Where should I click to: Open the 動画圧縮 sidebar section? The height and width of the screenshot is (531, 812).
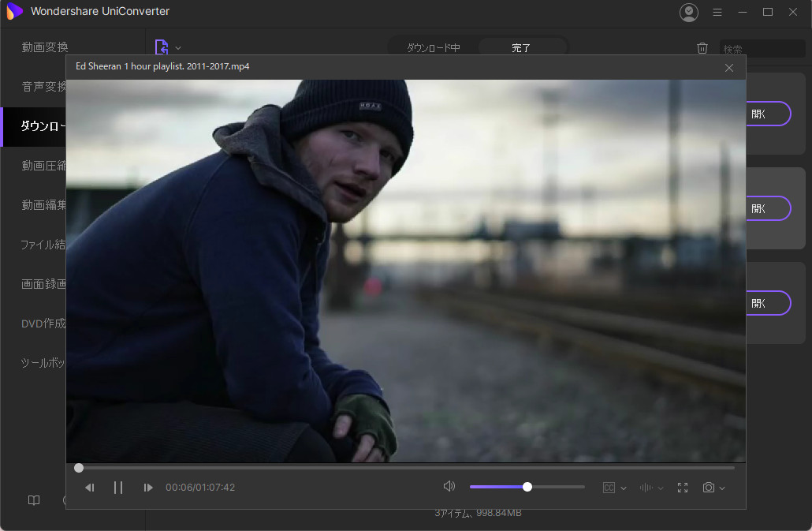coord(43,165)
